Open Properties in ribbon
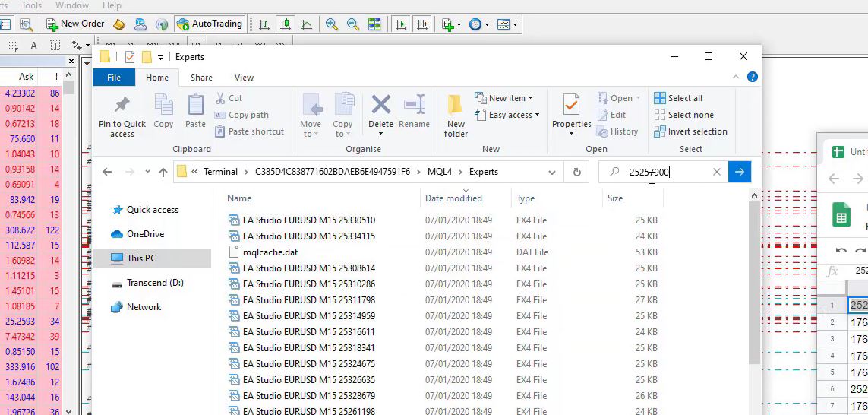 click(x=571, y=116)
